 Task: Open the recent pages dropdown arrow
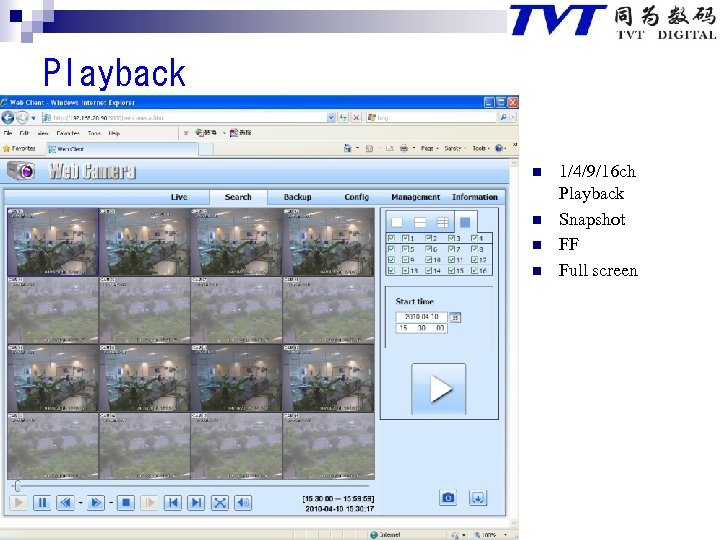click(x=33, y=118)
